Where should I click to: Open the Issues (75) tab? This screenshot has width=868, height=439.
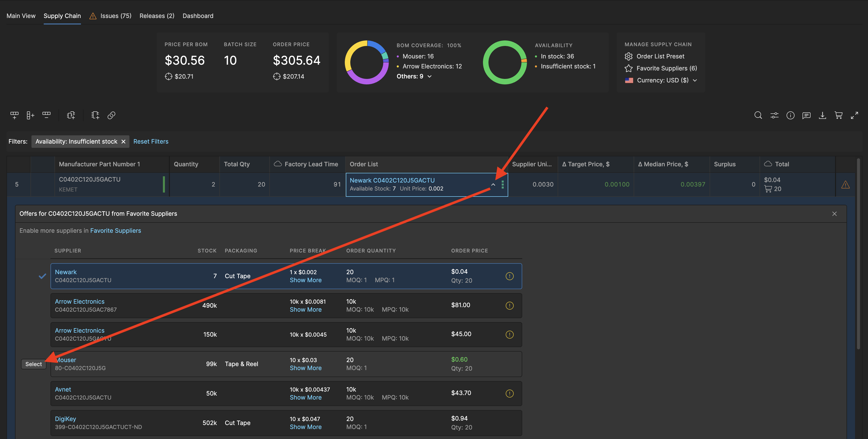[x=116, y=16]
